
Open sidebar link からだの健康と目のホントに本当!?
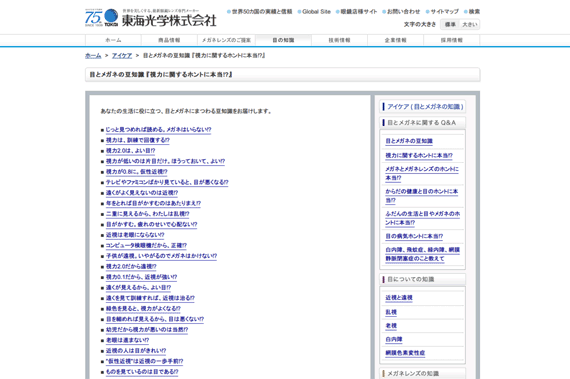coord(422,196)
